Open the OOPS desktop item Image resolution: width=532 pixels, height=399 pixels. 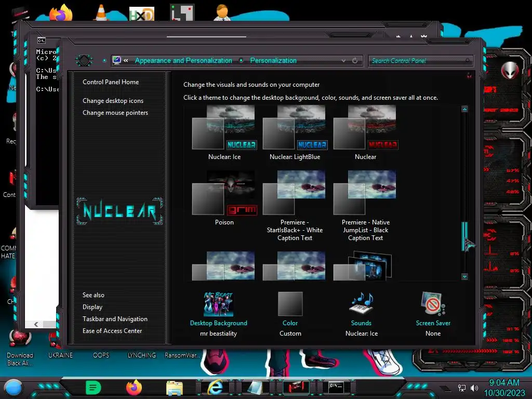tap(101, 355)
